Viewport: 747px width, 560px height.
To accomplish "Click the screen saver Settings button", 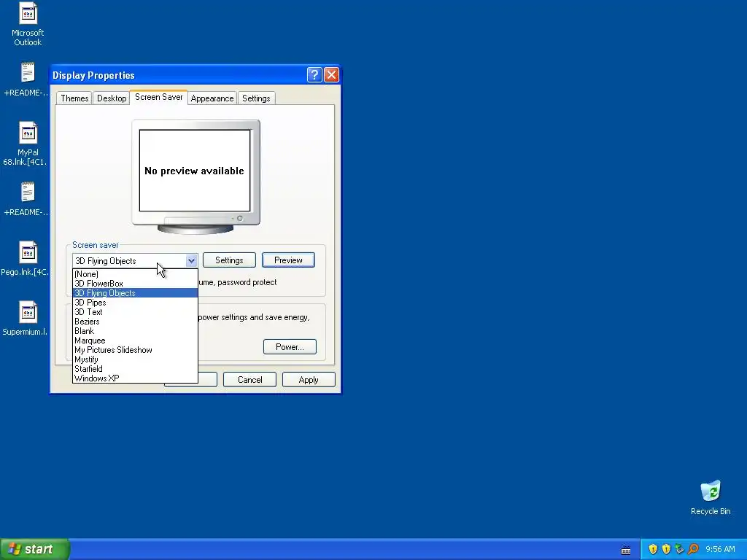I will 229,260.
